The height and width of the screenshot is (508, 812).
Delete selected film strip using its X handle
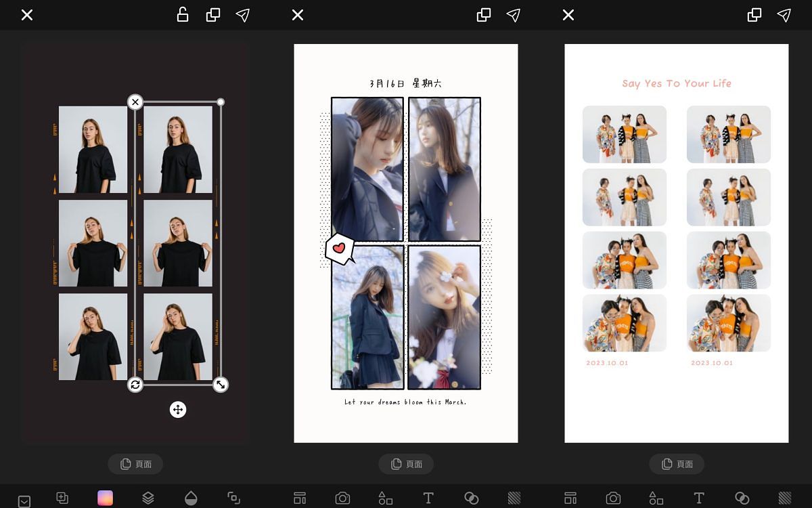(135, 102)
